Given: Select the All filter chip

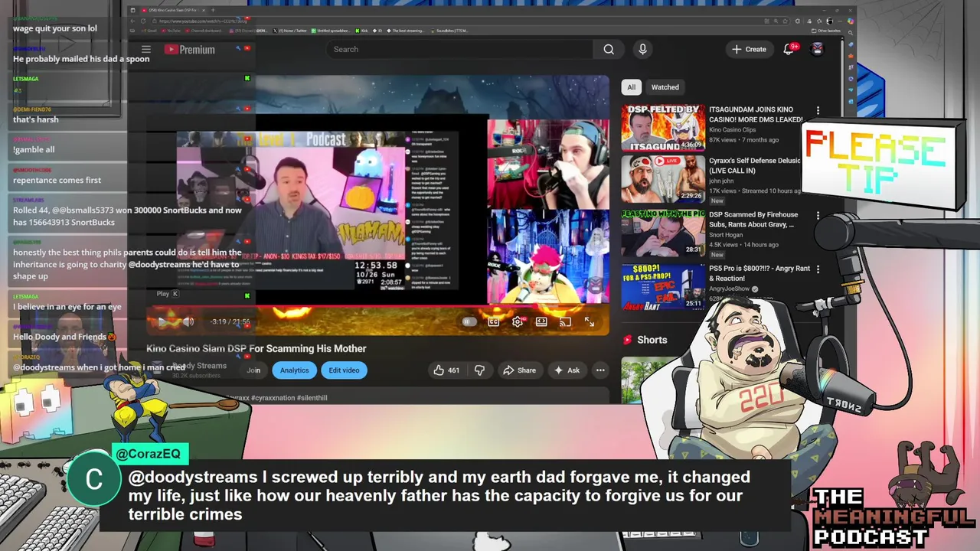Looking at the screenshot, I should (631, 87).
